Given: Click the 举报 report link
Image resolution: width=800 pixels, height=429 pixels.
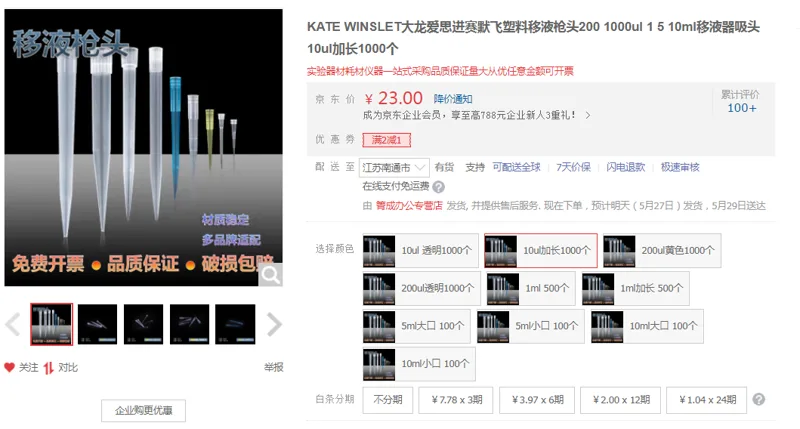Looking at the screenshot, I should pyautogui.click(x=273, y=367).
